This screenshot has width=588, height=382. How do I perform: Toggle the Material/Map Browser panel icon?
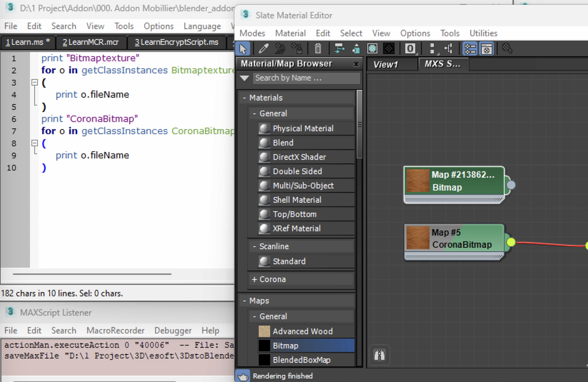470,48
